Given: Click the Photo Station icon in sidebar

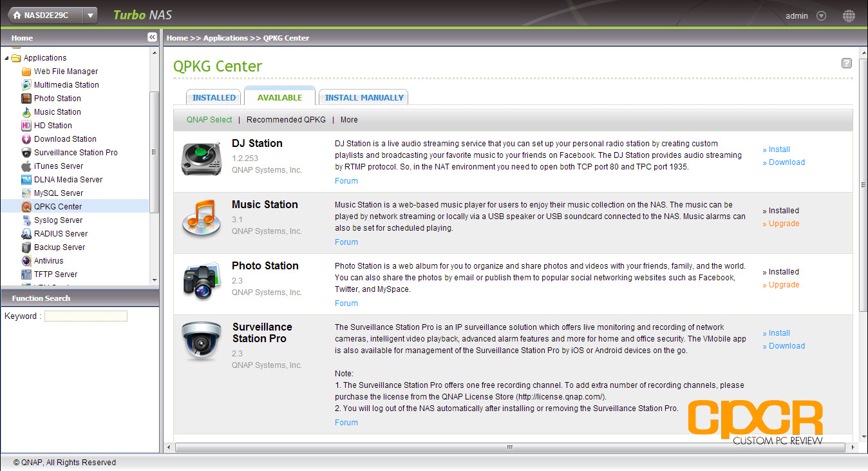Looking at the screenshot, I should pyautogui.click(x=26, y=99).
